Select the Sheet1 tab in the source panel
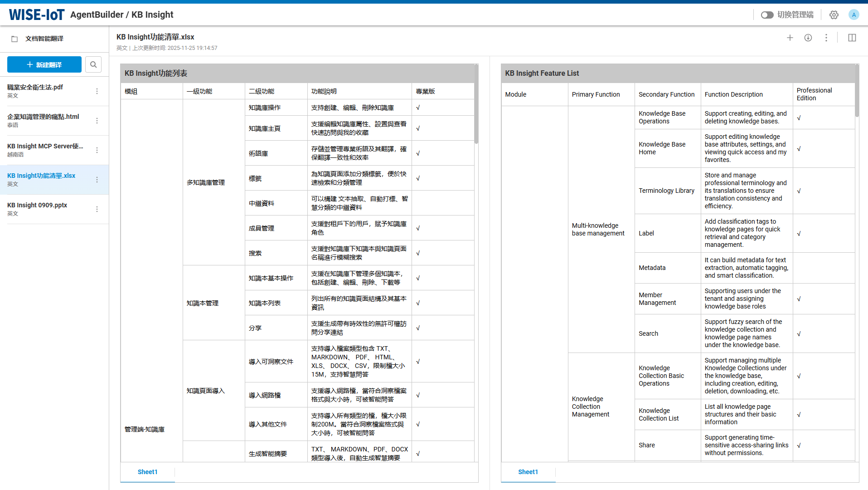868x490 pixels. point(147,472)
